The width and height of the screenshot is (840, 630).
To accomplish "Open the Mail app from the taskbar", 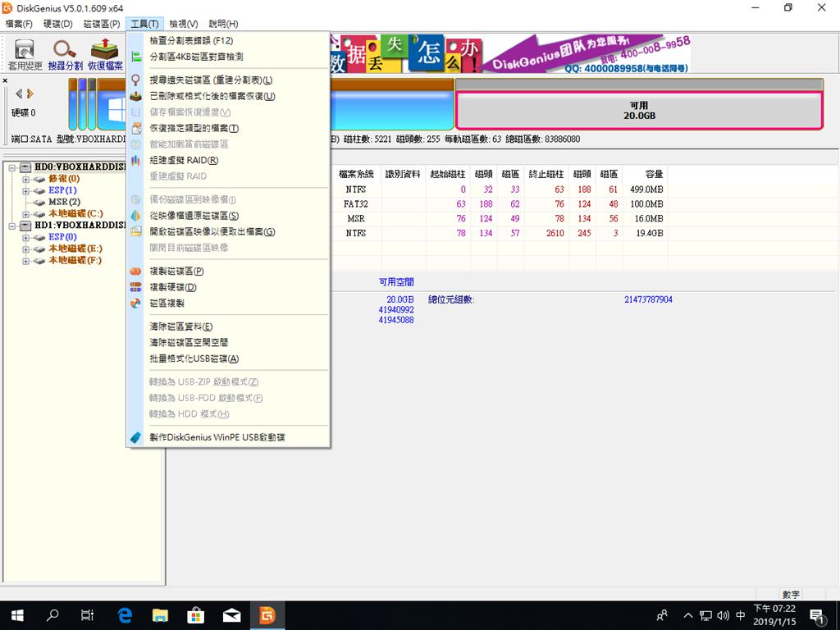I will 231,615.
